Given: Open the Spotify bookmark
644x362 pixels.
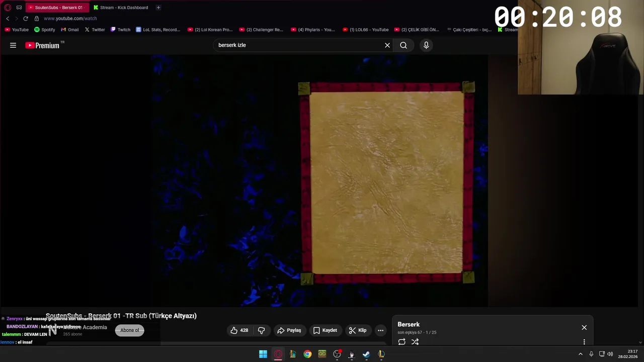Looking at the screenshot, I should click(x=45, y=30).
